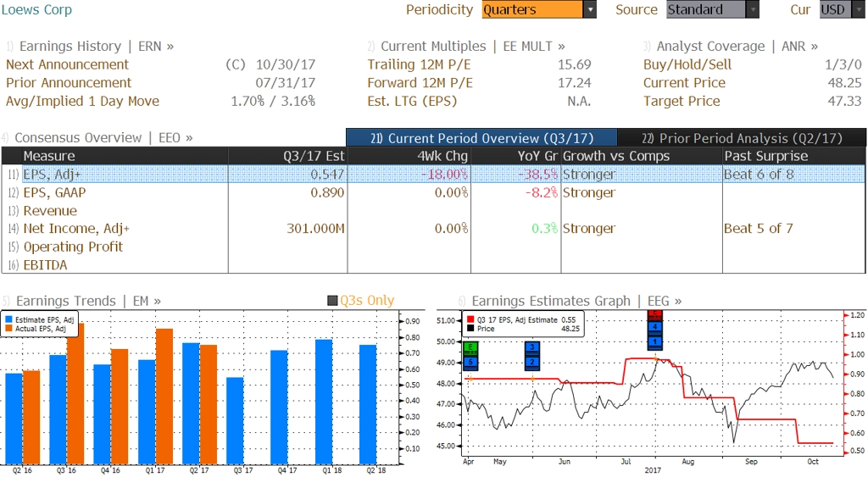The image size is (868, 477).
Task: Toggle the Q3s Only checkbox
Action: 332,301
